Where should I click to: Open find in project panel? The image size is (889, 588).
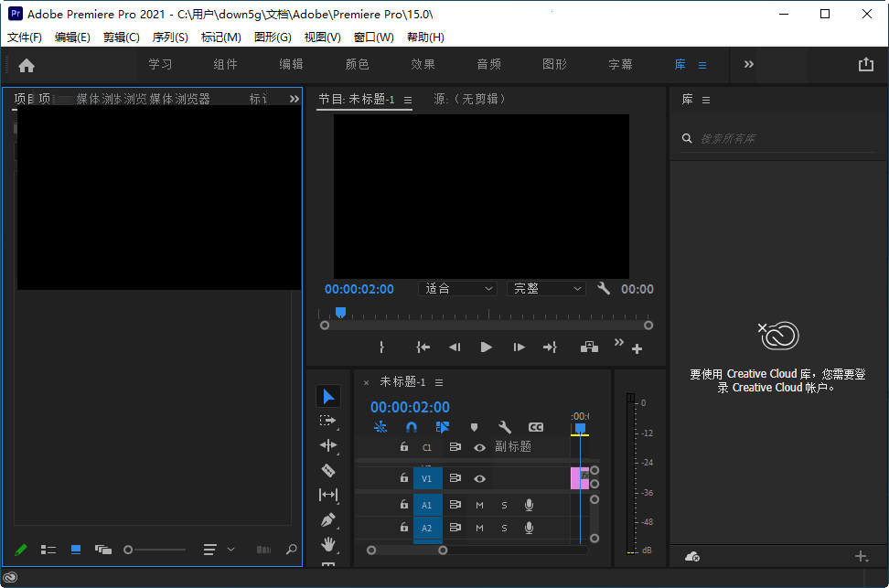click(x=292, y=550)
